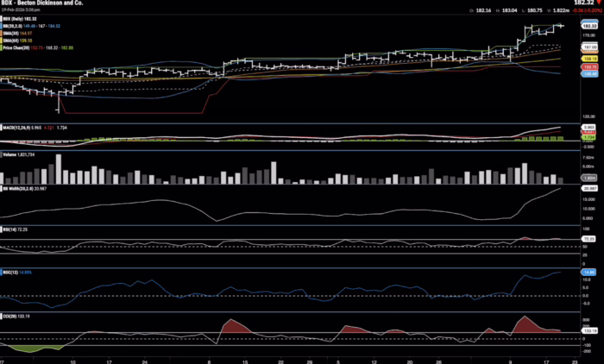Click the white 167.00 price axis tag

tap(589, 47)
